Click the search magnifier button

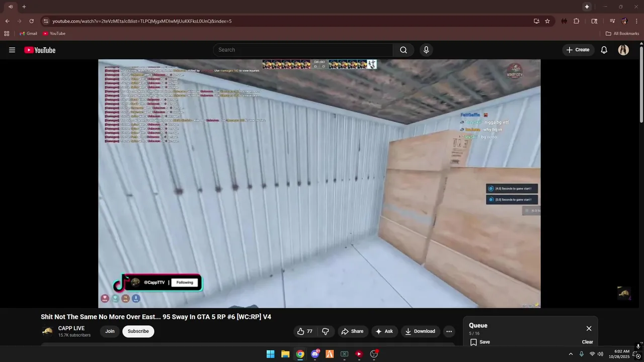404,50
